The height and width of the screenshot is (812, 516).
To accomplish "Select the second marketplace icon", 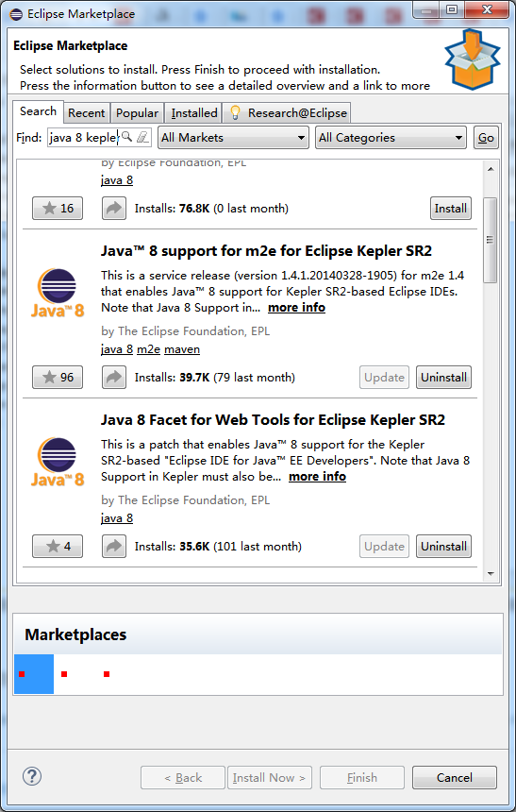I will 64,674.
